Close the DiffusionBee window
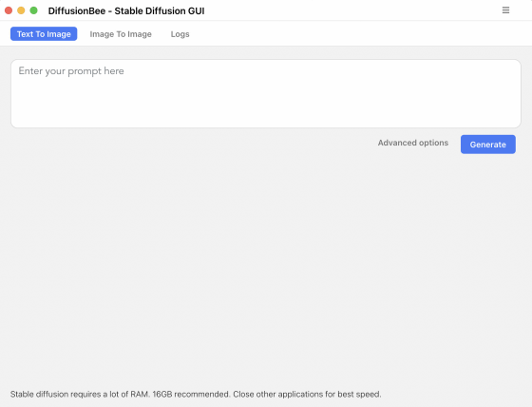The width and height of the screenshot is (532, 407). pos(9,10)
